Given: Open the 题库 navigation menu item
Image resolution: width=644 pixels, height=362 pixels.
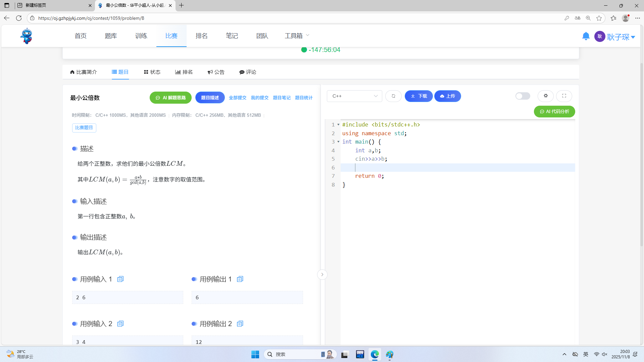Looking at the screenshot, I should (x=111, y=36).
